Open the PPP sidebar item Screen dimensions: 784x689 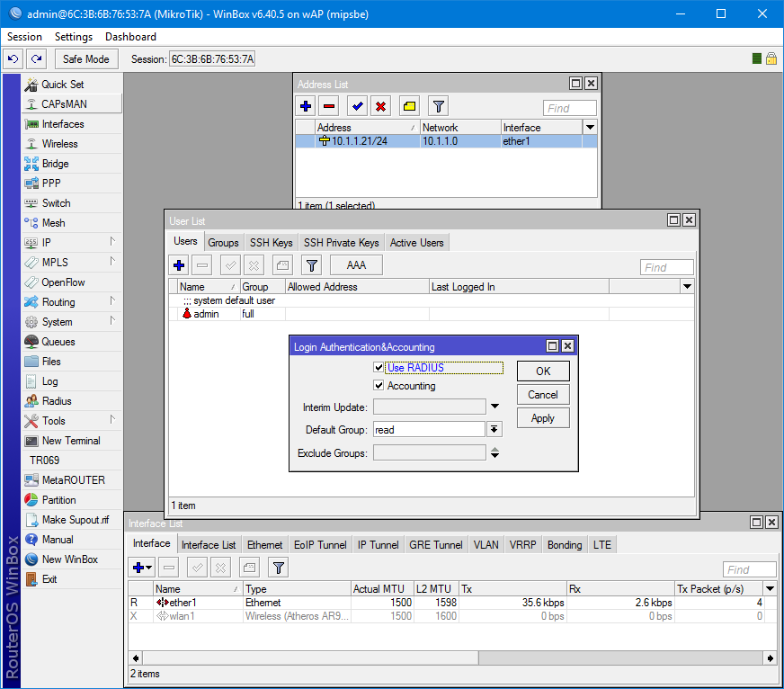click(x=72, y=183)
